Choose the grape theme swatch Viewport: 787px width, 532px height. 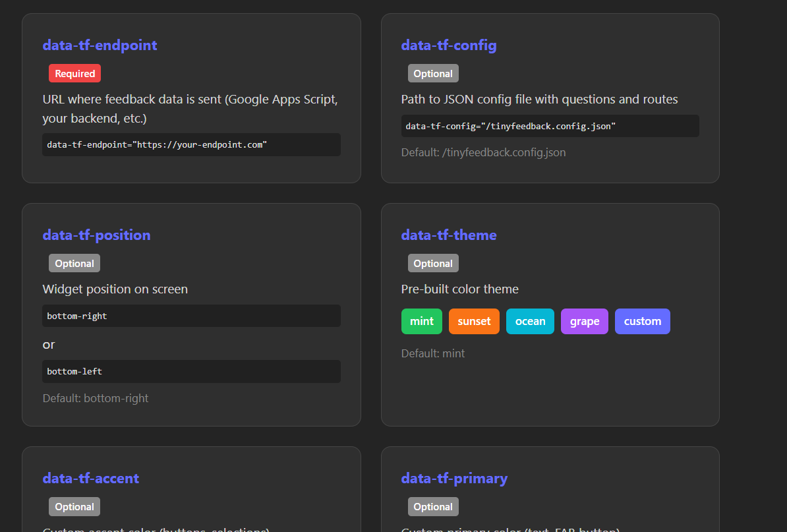[x=584, y=321]
